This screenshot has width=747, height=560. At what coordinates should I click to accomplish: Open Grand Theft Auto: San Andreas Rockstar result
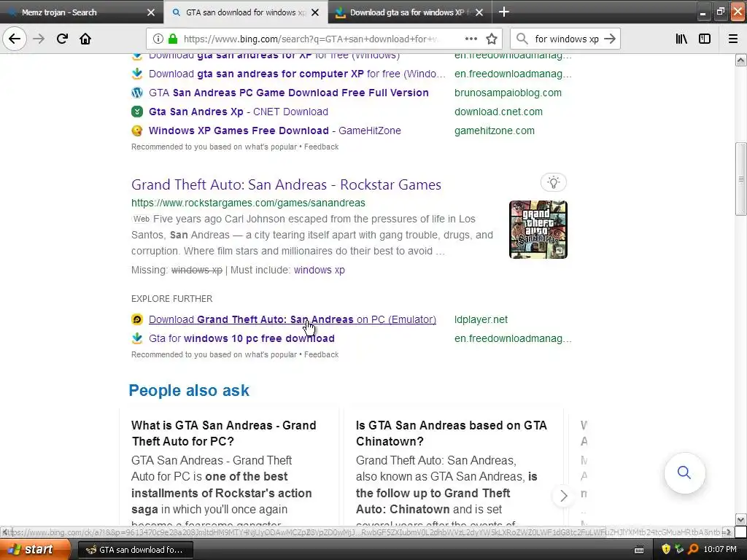286,184
